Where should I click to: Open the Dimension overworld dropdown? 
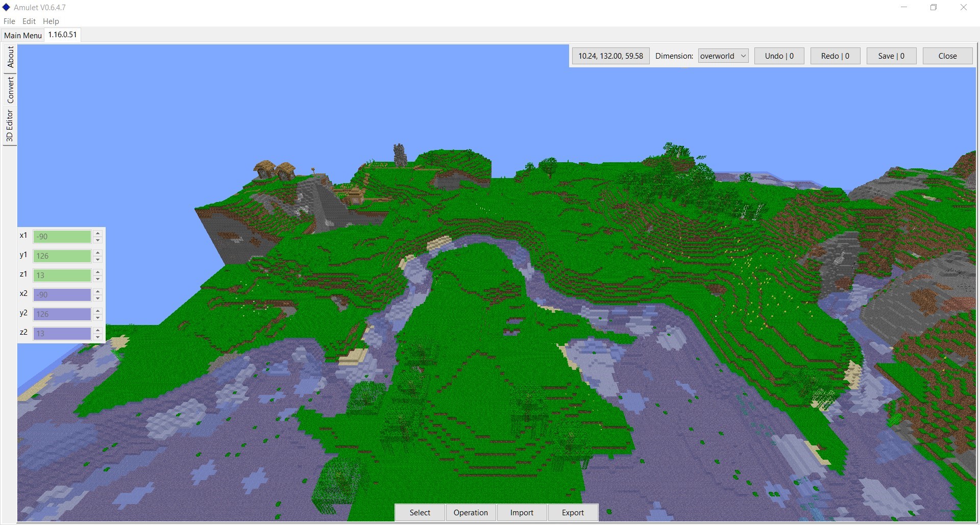pyautogui.click(x=723, y=56)
